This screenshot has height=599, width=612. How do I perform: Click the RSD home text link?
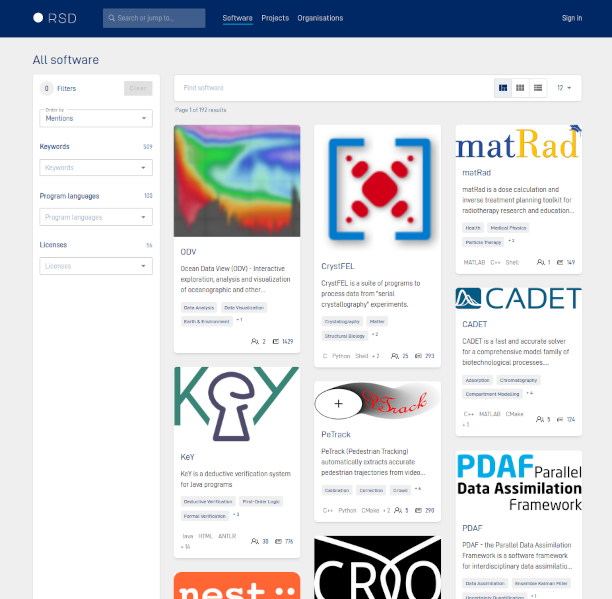click(62, 18)
